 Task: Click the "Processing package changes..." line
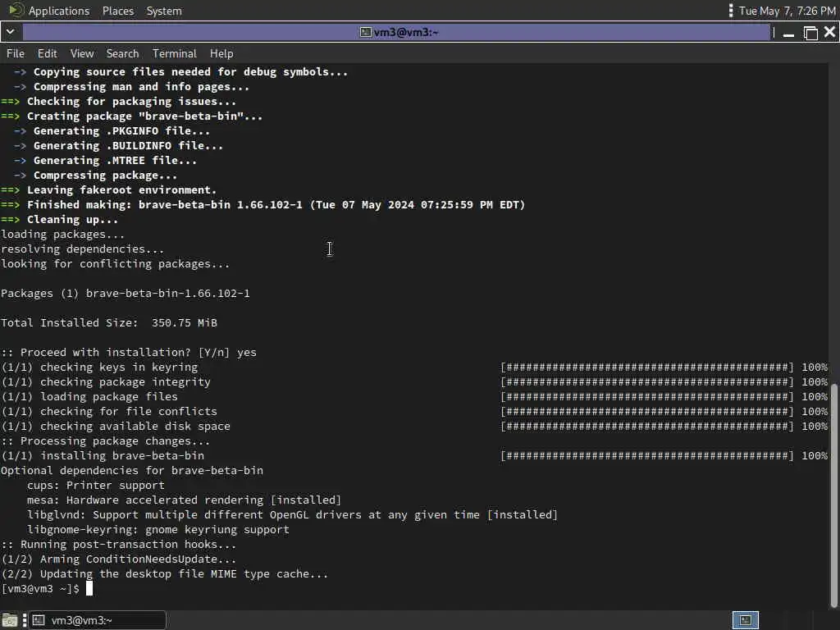pos(106,441)
